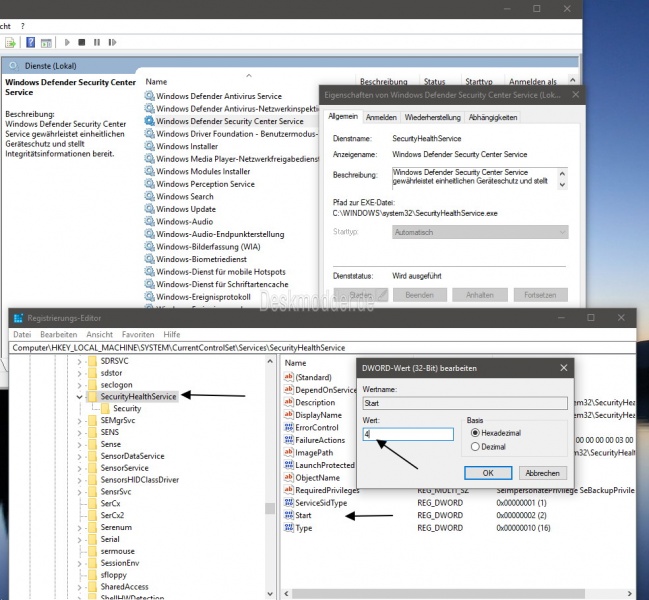
Task: Select the FailureActions registry value
Action: [320, 440]
